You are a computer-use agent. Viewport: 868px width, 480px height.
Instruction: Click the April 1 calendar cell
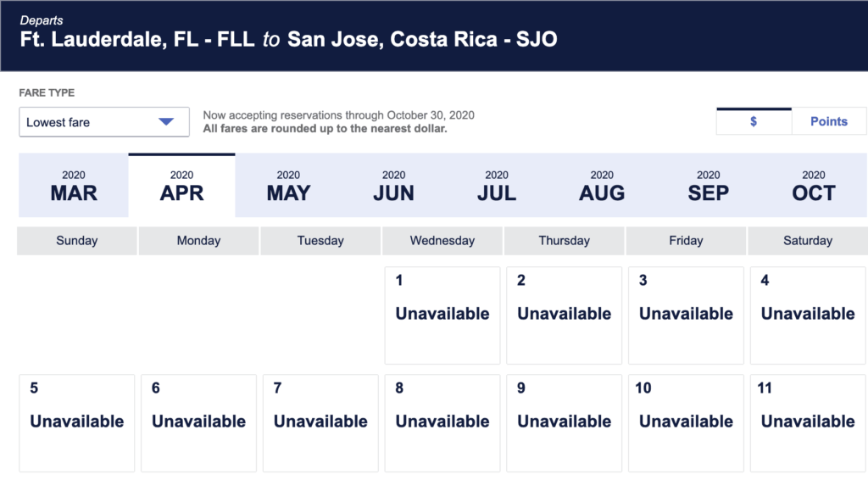tap(442, 315)
